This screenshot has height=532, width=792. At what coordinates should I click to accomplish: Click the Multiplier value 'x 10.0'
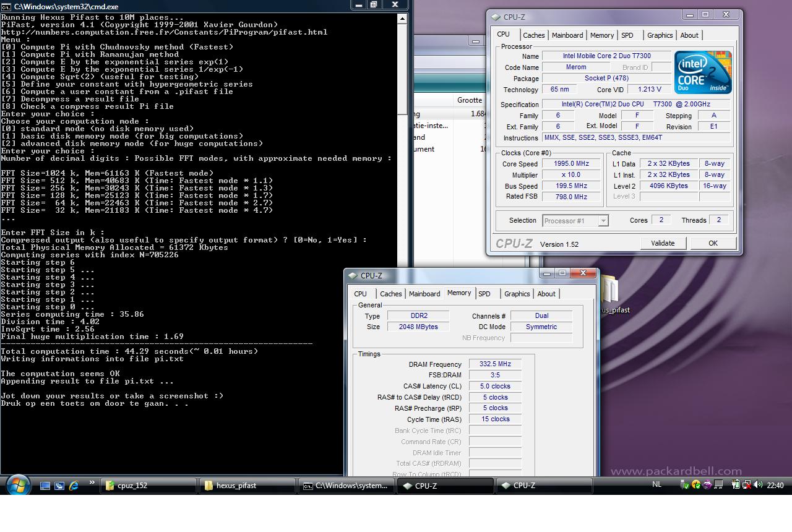click(x=571, y=174)
